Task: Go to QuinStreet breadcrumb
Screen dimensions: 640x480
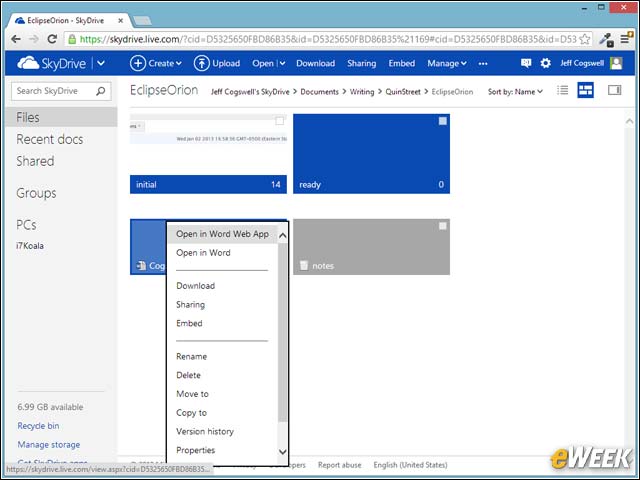Action: point(403,92)
